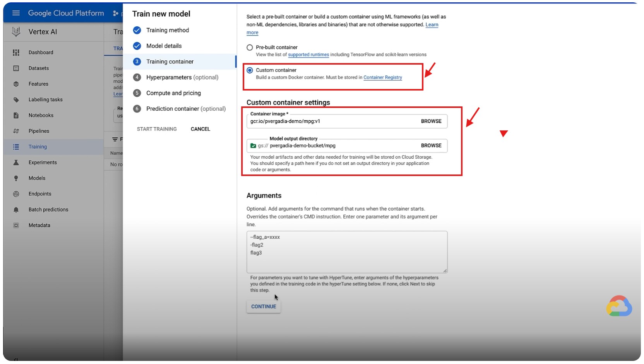Click the Model output directory field
This screenshot has height=364, width=644.
[x=337, y=146]
